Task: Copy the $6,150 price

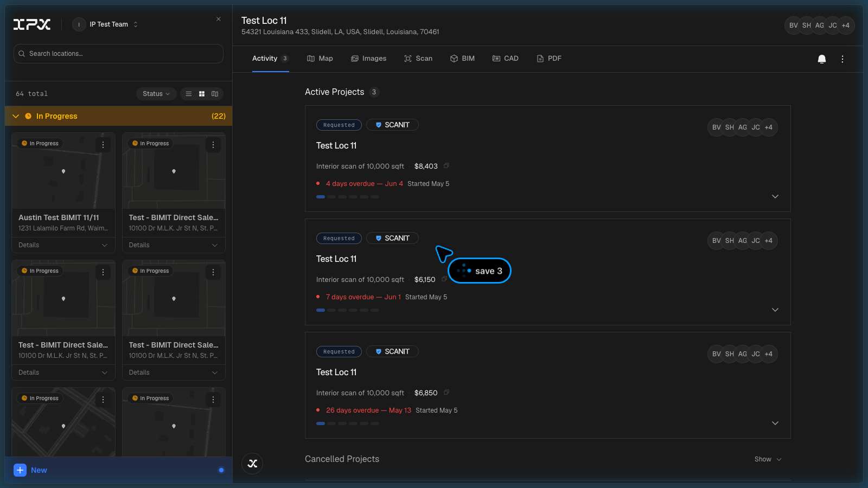Action: pyautogui.click(x=444, y=279)
